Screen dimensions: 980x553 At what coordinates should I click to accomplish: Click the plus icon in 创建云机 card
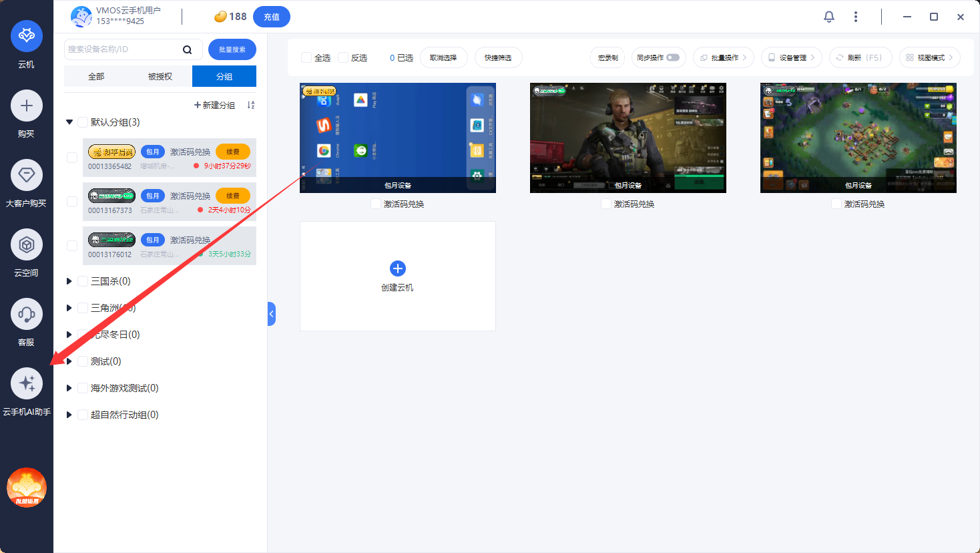pyautogui.click(x=398, y=268)
